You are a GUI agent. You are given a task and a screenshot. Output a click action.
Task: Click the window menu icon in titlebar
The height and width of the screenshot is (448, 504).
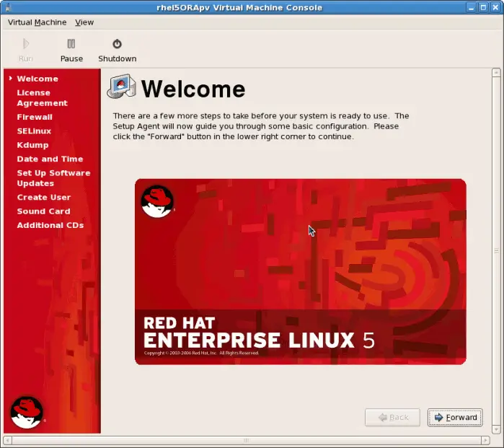(8, 7)
